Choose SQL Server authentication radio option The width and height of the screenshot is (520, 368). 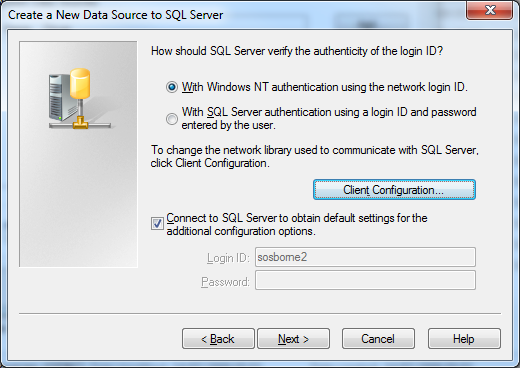pyautogui.click(x=172, y=119)
